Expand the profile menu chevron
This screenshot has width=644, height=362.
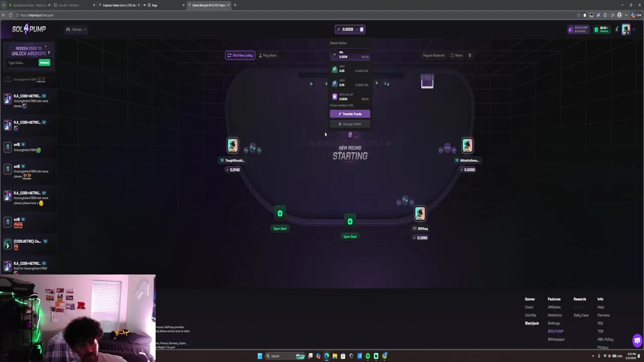pyautogui.click(x=633, y=29)
